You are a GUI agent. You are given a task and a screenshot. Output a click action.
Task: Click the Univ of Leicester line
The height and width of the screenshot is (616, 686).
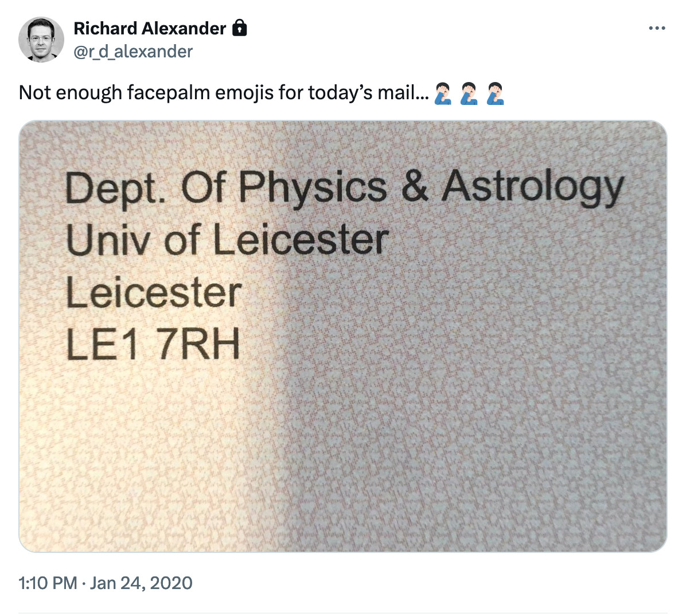(227, 240)
